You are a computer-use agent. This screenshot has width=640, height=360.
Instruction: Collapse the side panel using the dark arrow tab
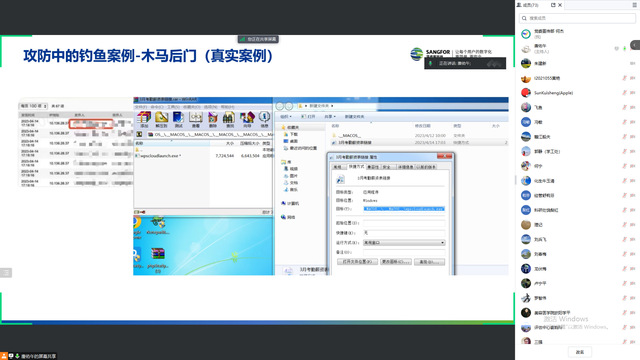(x=635, y=45)
